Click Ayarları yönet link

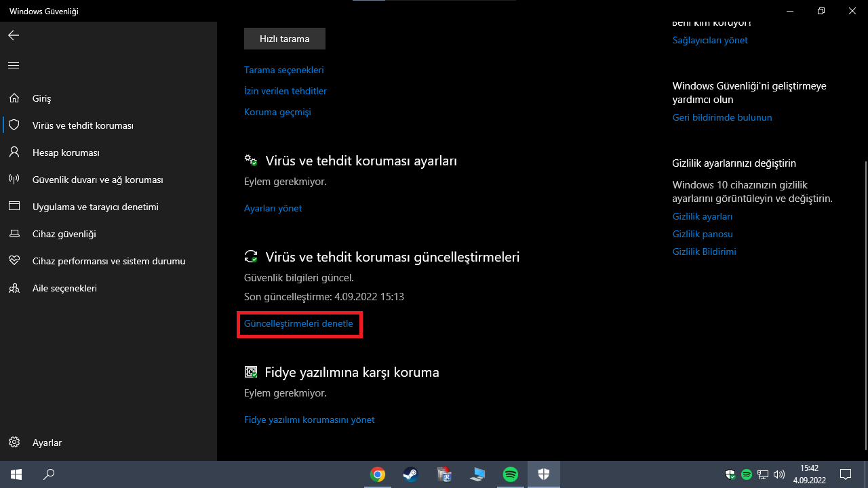click(273, 208)
